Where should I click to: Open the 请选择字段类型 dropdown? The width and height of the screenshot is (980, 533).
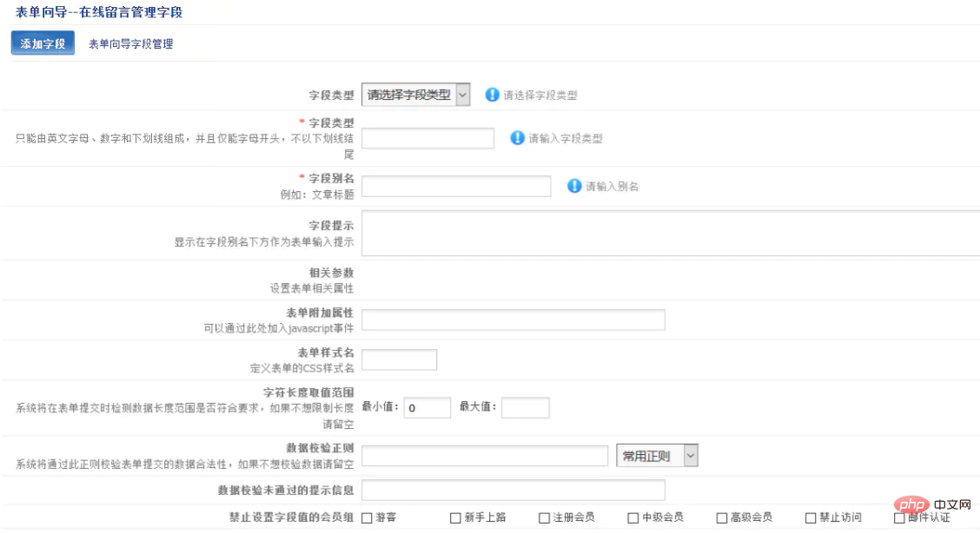click(415, 95)
